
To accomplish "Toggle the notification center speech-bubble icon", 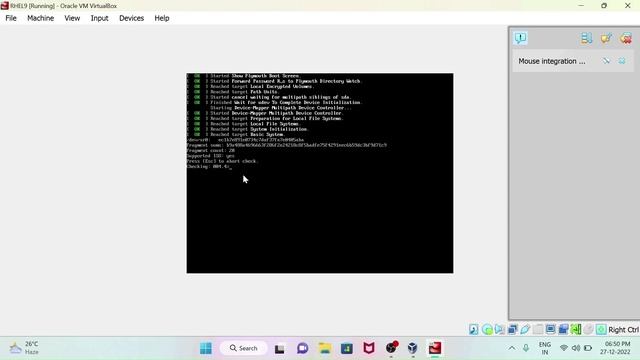I will 520,38.
